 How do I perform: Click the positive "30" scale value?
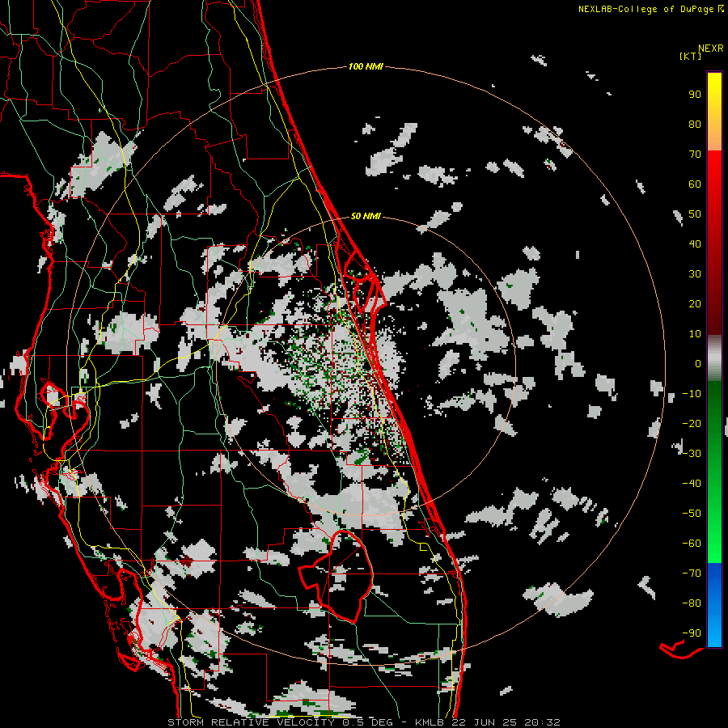point(695,274)
